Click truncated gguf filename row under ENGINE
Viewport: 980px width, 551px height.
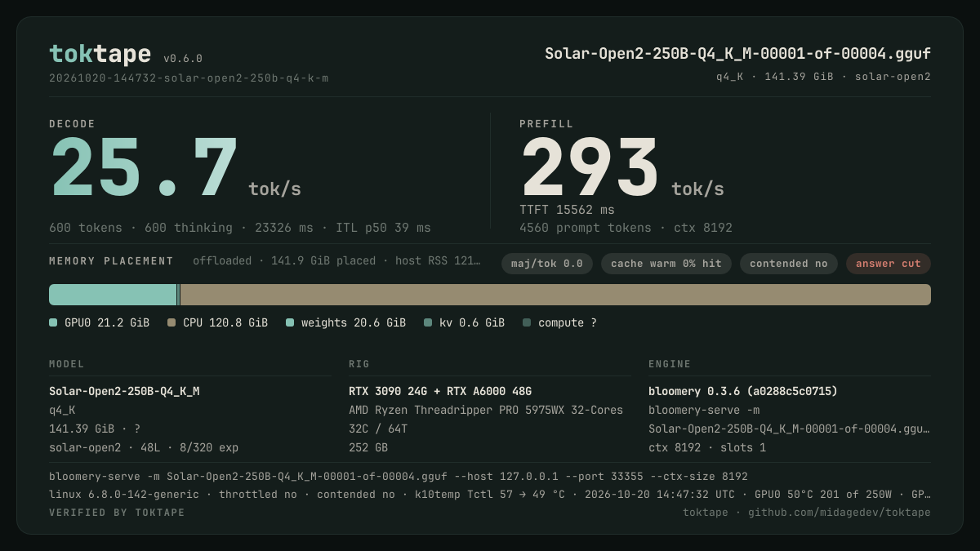[789, 429]
